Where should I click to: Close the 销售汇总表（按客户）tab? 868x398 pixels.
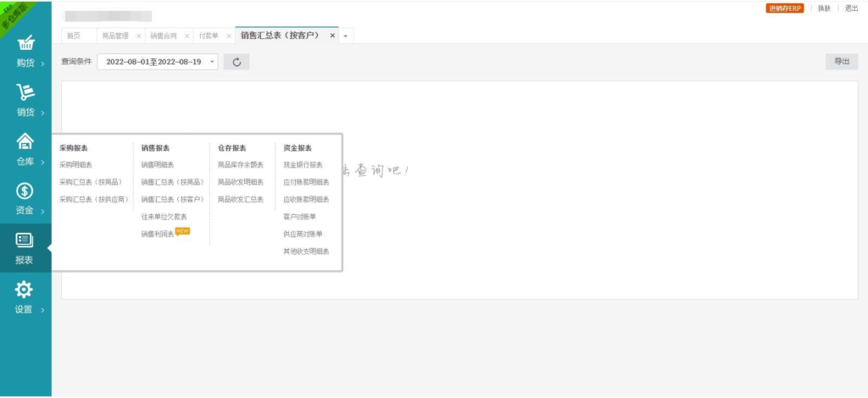point(332,36)
